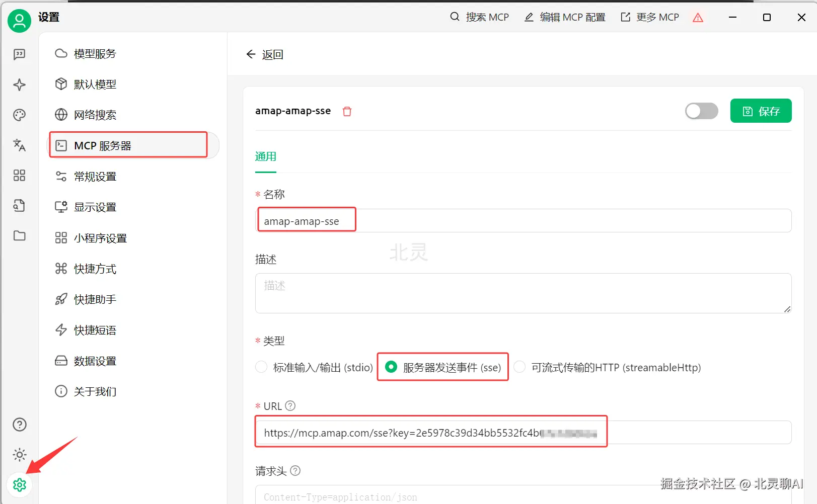Open MCP 服务器 settings
Viewport: 817px width, 504px height.
pos(134,146)
